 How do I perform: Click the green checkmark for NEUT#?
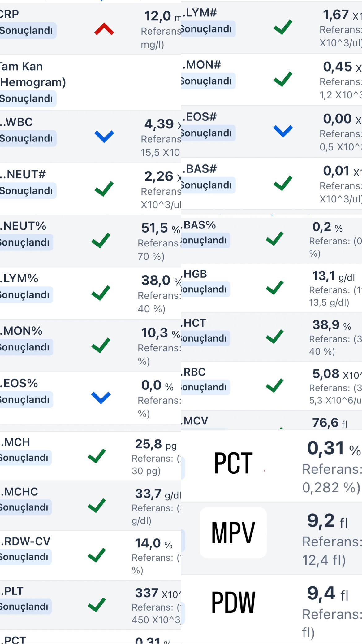[104, 189]
